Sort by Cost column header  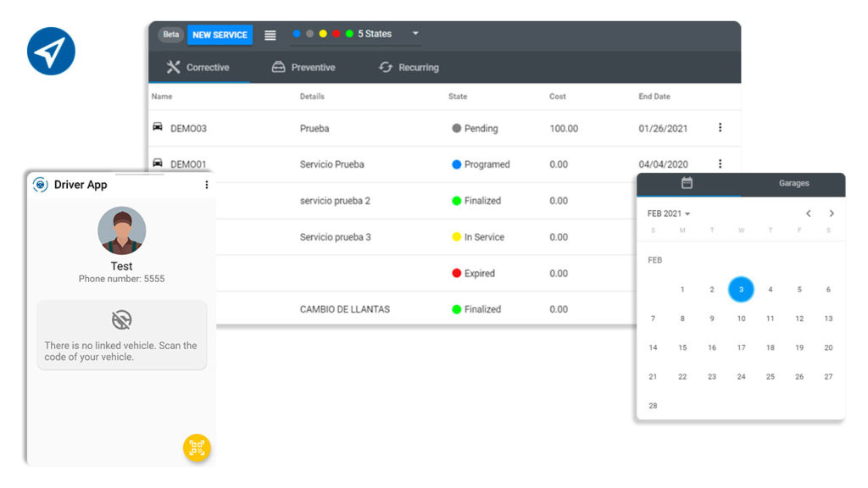pos(558,97)
